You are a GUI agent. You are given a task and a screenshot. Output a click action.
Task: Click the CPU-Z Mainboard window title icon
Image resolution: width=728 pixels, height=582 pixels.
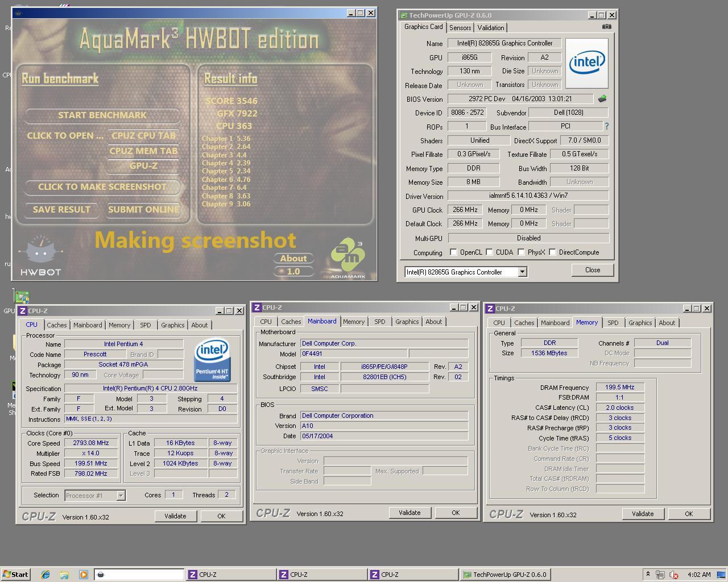257,307
